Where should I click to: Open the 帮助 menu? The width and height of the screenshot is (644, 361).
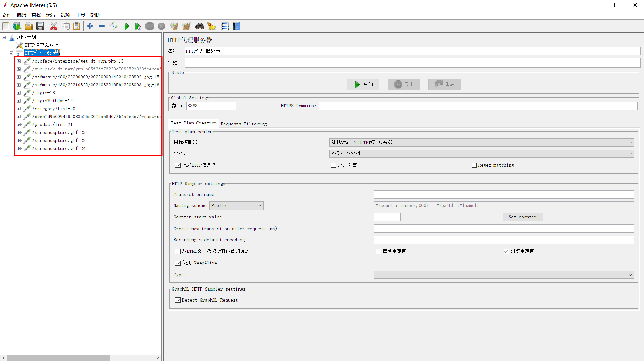[95, 15]
